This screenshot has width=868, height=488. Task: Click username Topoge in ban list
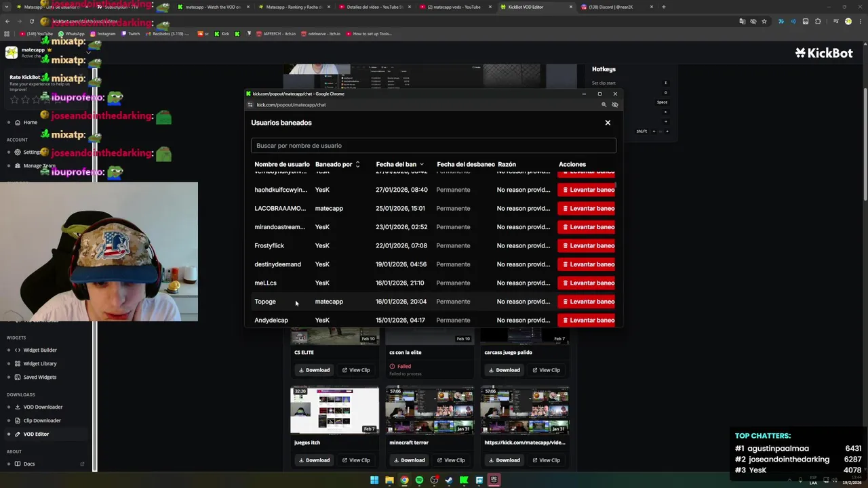tap(265, 302)
